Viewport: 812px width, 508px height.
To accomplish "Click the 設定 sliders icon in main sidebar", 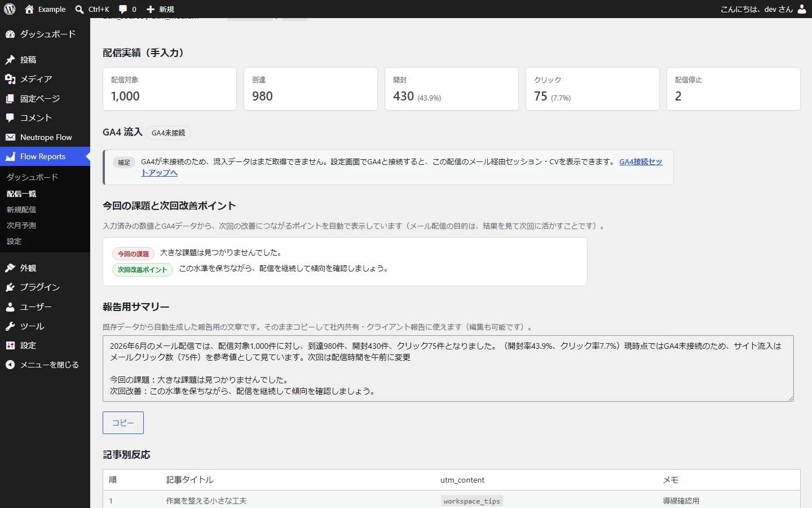I will (x=10, y=345).
